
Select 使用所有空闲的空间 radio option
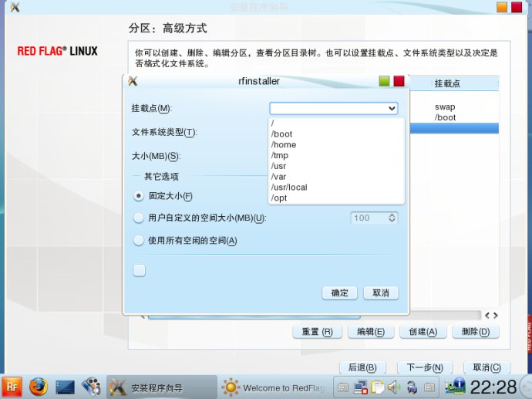(139, 241)
